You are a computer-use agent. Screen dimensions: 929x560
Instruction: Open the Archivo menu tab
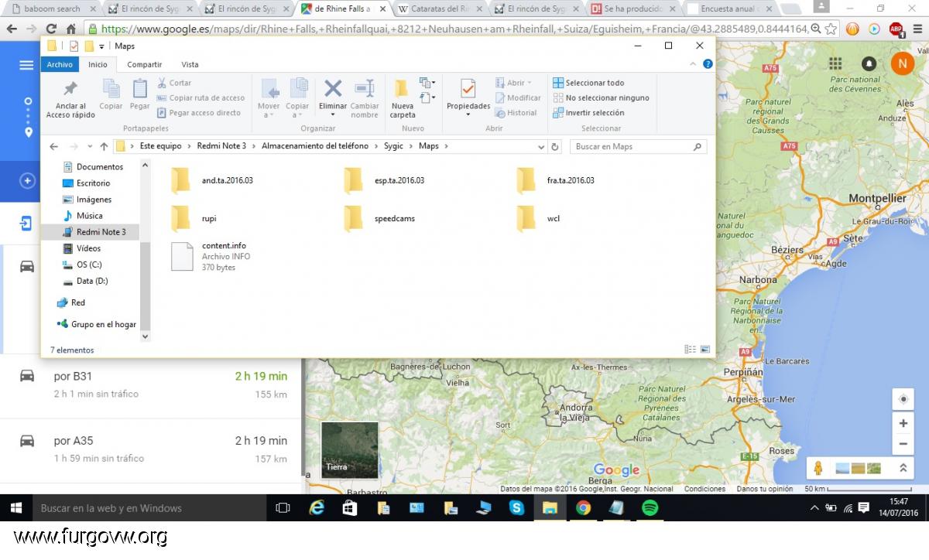60,65
